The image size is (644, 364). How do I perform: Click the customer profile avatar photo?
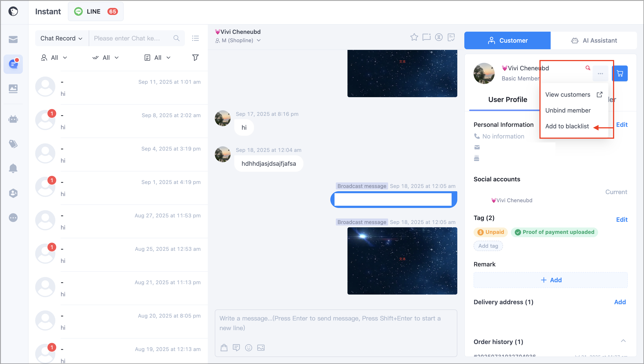(x=484, y=73)
